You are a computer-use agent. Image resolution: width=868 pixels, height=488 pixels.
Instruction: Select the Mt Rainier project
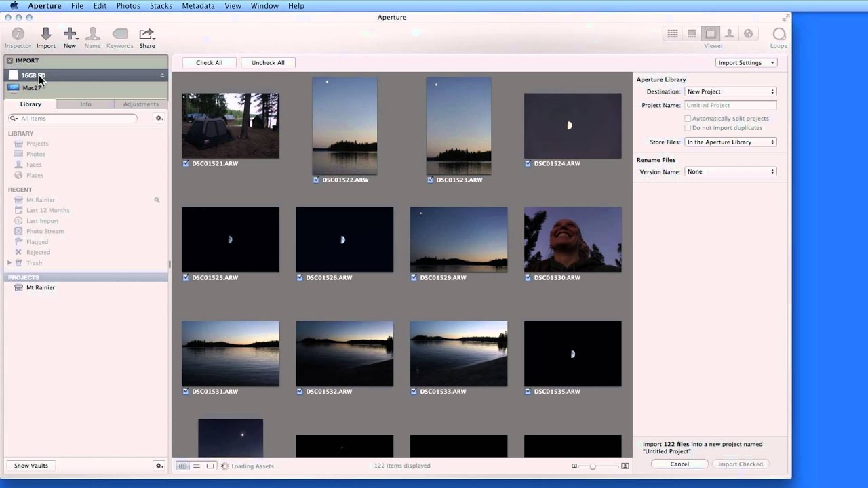point(41,287)
